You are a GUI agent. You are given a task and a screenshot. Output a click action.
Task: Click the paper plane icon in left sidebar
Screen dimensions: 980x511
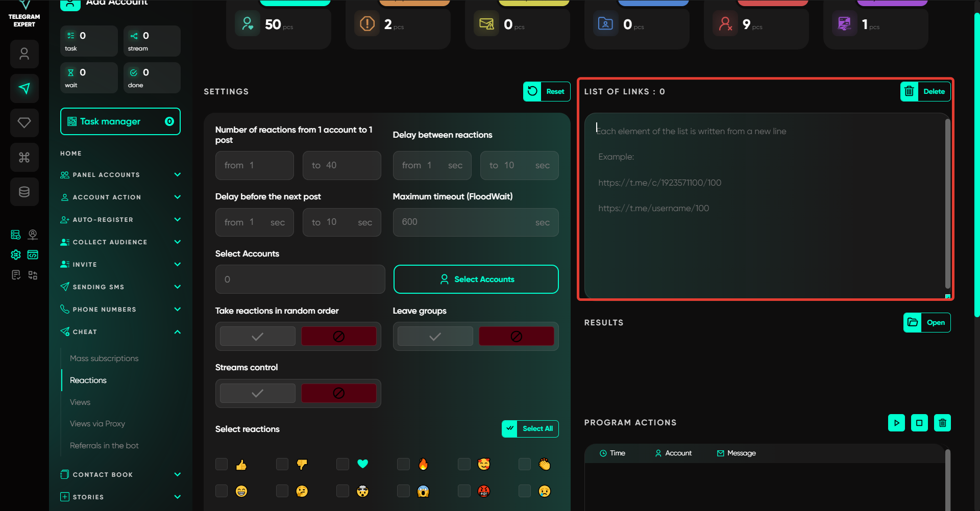(x=24, y=88)
